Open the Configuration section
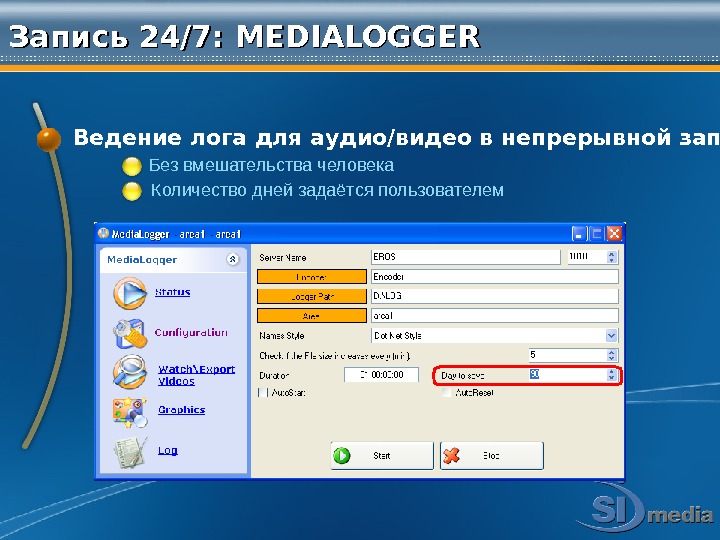Screen dimensions: 720x540 click(191, 332)
